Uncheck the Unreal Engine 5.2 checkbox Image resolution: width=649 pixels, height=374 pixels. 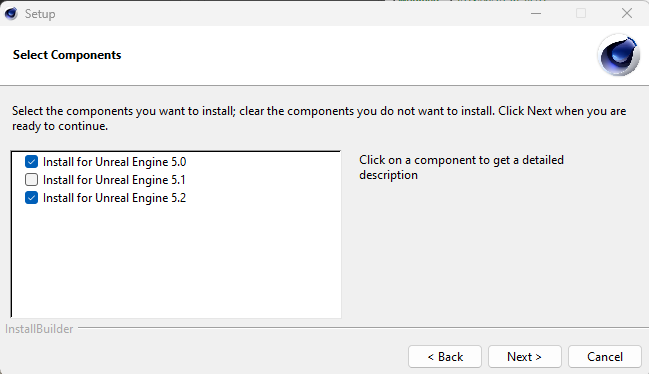point(31,198)
